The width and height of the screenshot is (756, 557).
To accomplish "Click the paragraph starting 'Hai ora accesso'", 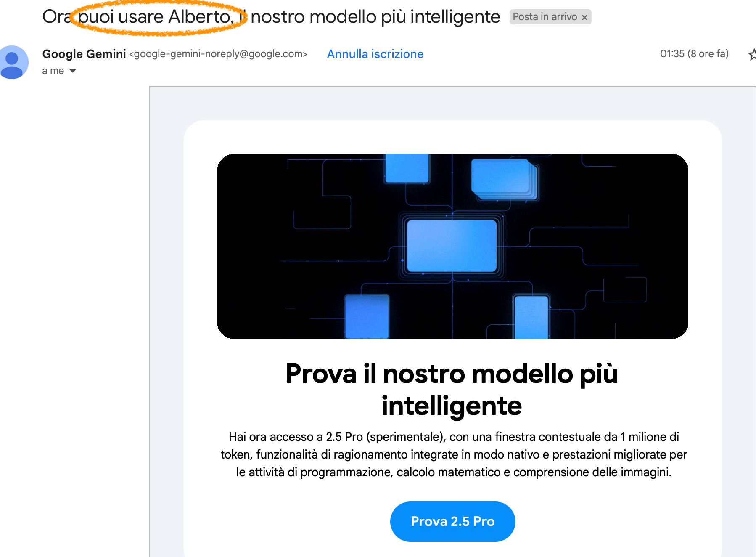I will pyautogui.click(x=454, y=454).
